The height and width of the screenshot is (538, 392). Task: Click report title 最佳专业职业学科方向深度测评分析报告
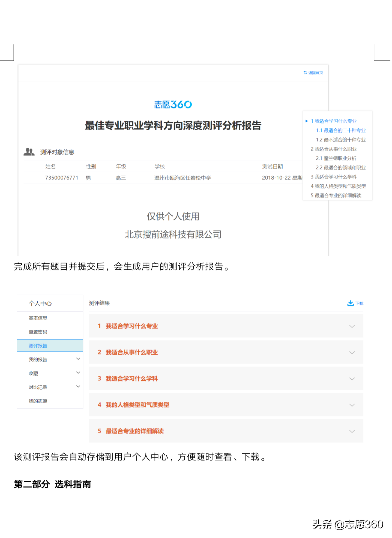tap(174, 126)
